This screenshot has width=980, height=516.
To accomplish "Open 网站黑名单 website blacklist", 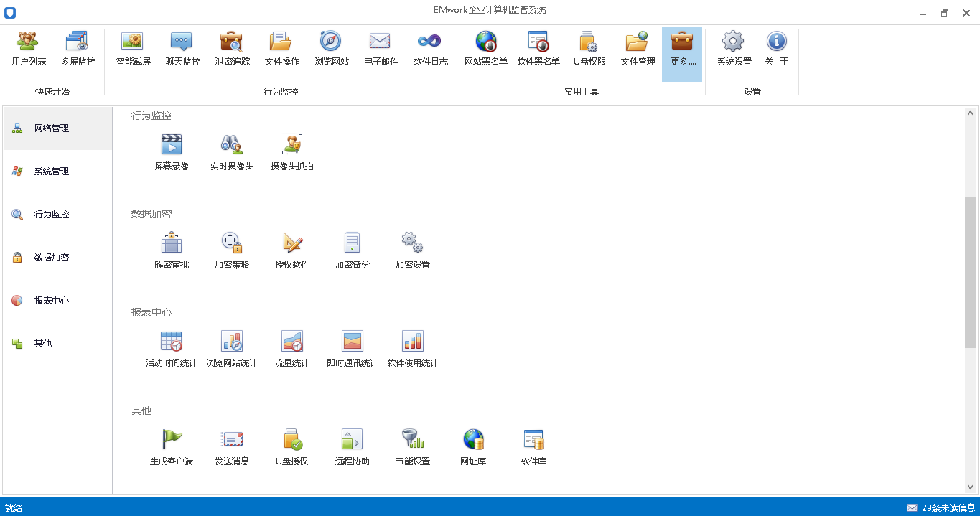I will pyautogui.click(x=486, y=49).
